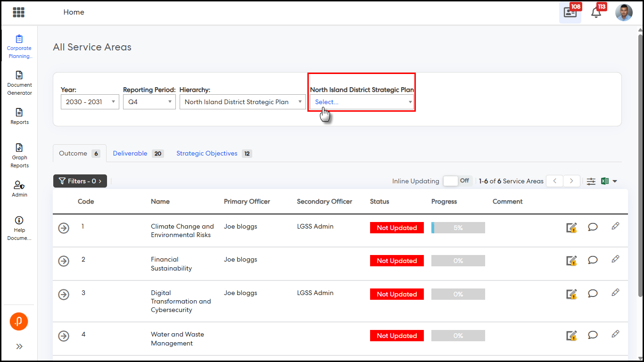Image resolution: width=644 pixels, height=362 pixels.
Task: Open Admin section in the sidebar
Action: pos(19,189)
